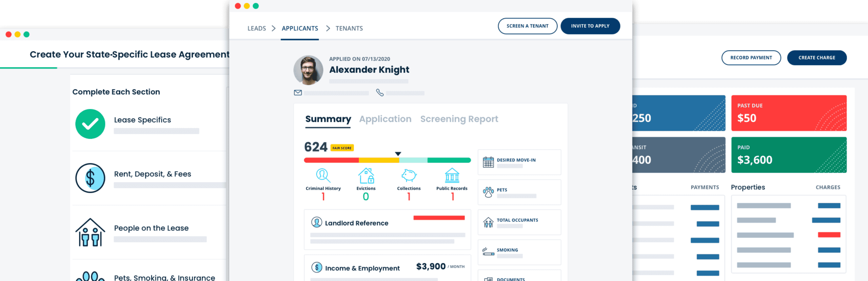The width and height of the screenshot is (868, 281).
Task: Click the chevron between Applicants and Tenants
Action: [x=328, y=28]
